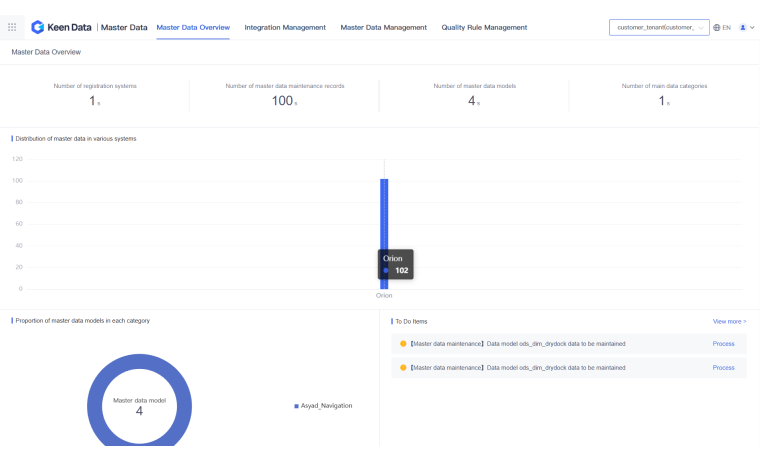This screenshot has height=460, width=760.
Task: Switch to Master Data Overview tab
Action: [x=193, y=27]
